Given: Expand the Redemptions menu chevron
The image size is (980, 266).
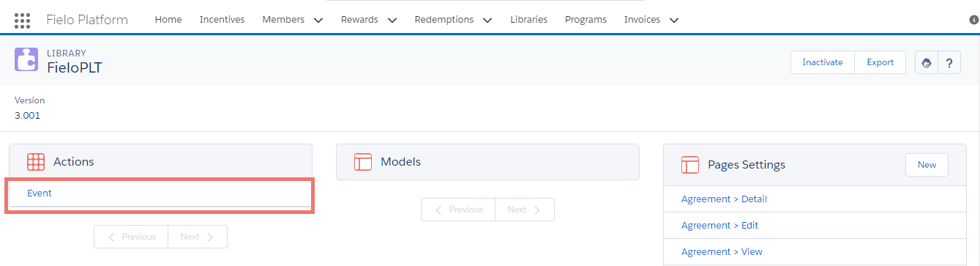Looking at the screenshot, I should click(487, 21).
